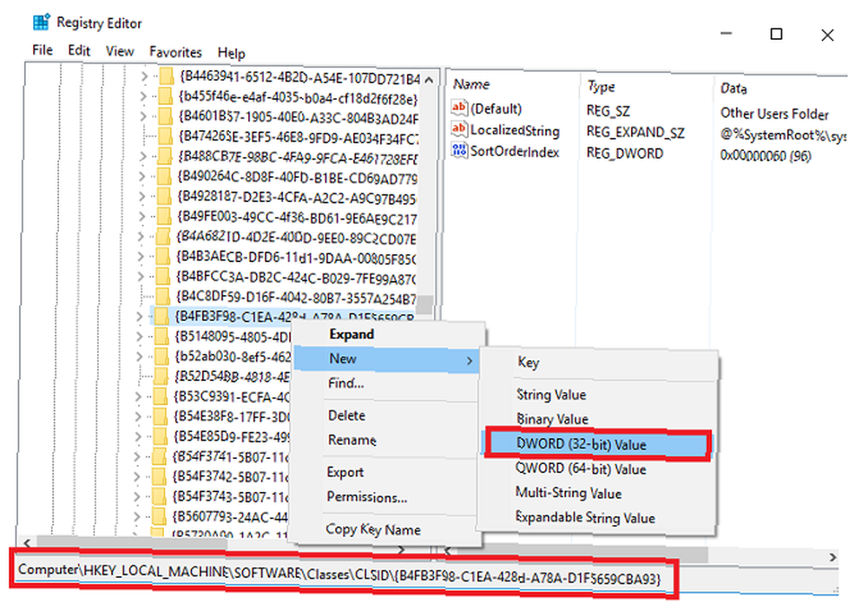Open the File menu
868x616 pixels.
pyautogui.click(x=43, y=50)
